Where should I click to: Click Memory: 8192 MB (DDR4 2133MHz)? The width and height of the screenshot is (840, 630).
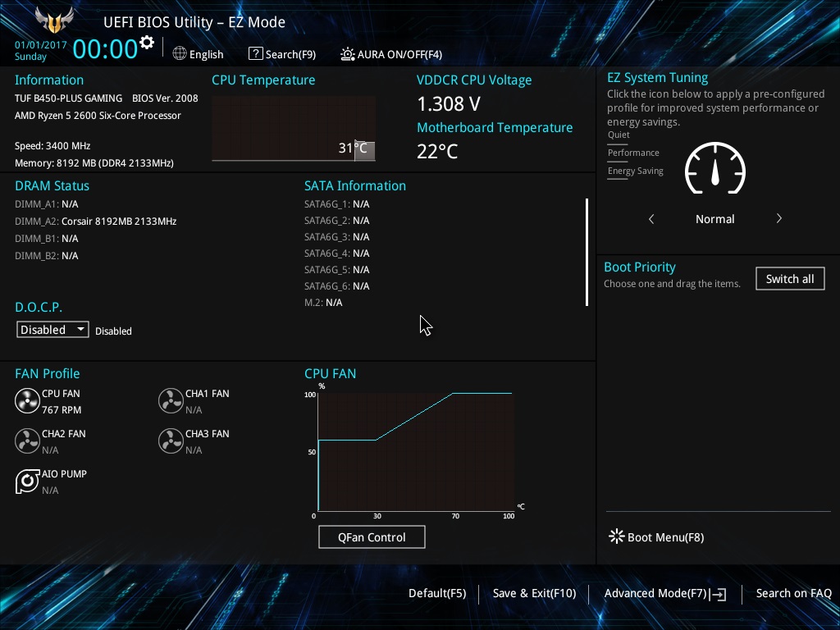click(x=94, y=163)
